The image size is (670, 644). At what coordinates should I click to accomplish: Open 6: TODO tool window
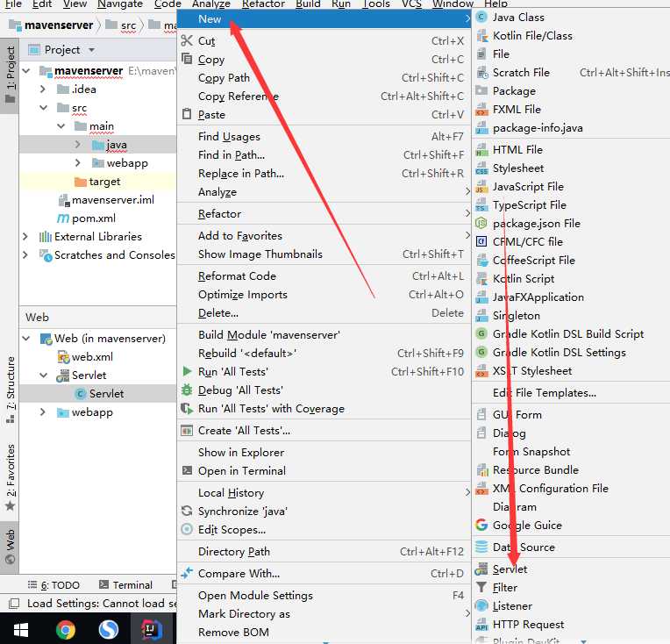click(x=53, y=584)
